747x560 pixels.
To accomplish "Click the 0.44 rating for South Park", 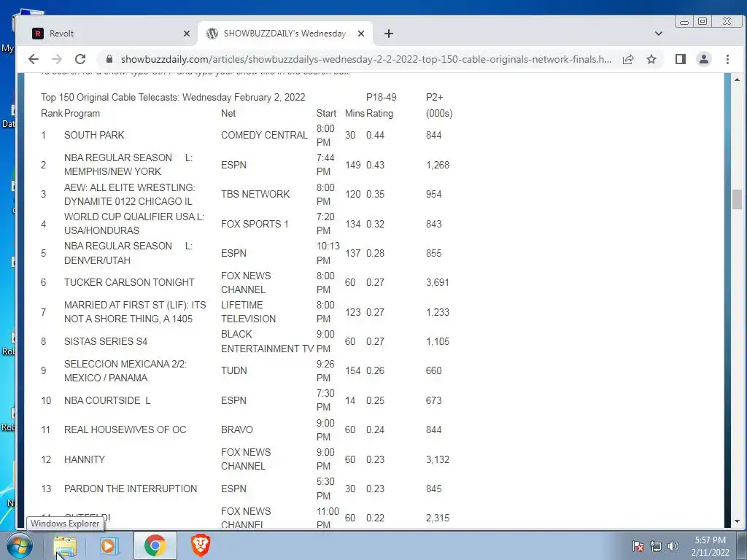I will (375, 135).
